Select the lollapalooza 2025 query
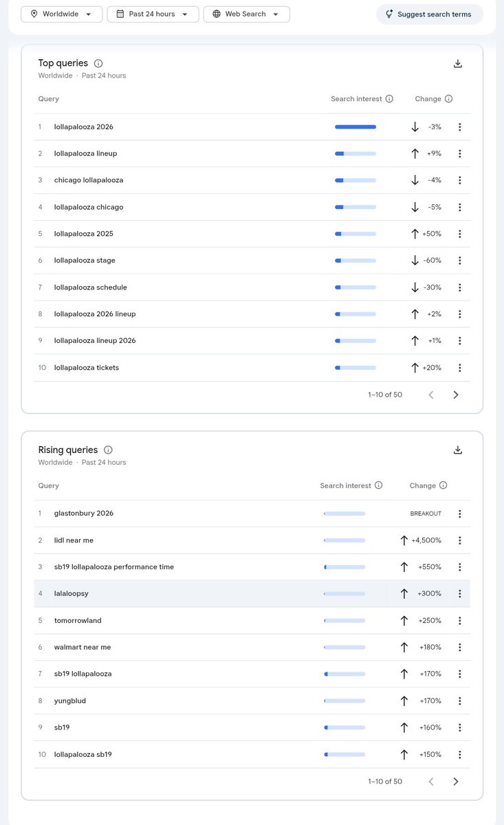Screen dimensions: 504x825 [x=84, y=234]
